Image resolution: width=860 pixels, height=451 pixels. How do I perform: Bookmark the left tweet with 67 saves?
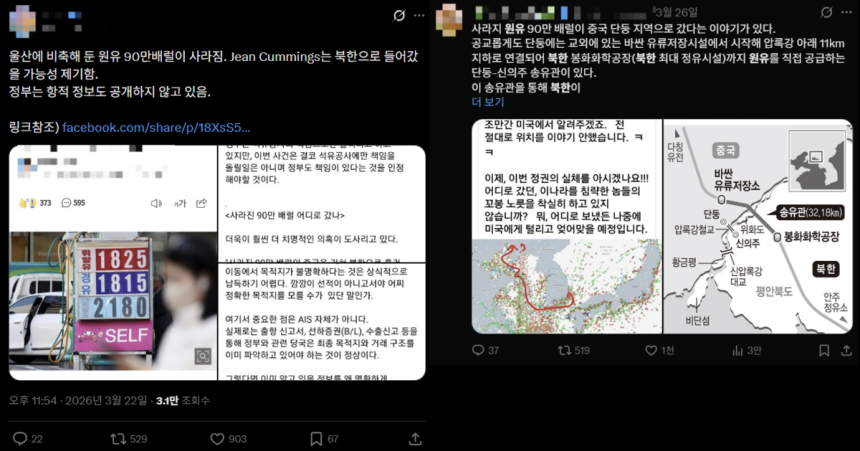316,439
